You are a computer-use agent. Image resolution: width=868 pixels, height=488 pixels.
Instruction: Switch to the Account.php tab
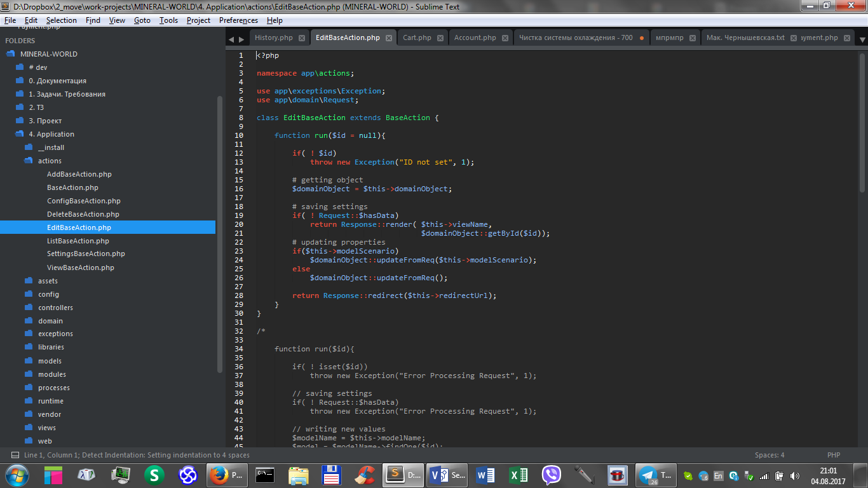point(475,37)
